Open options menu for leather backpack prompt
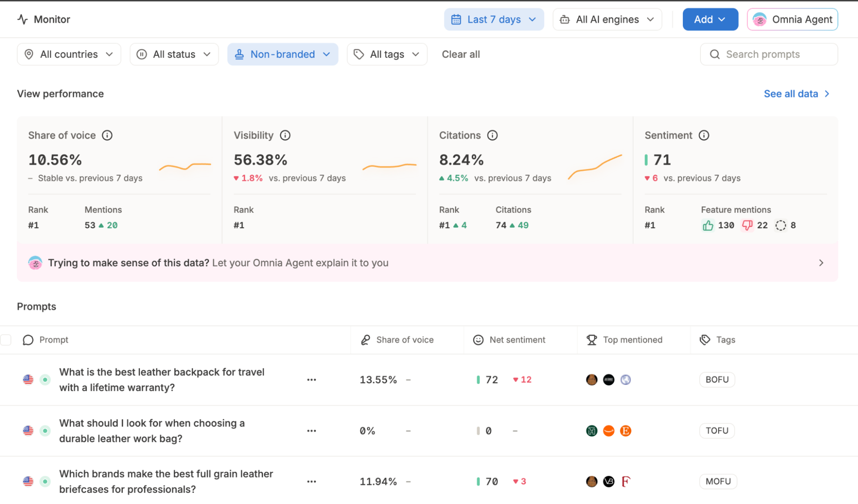 [312, 380]
